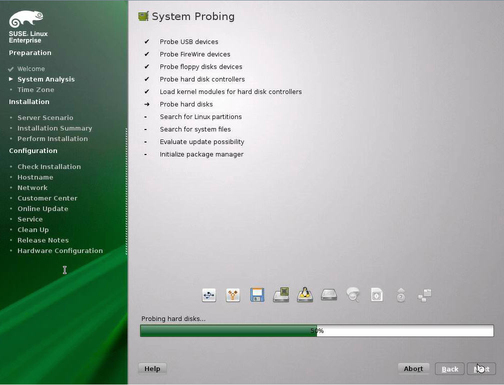Click the sidebar vertical scroll handle
This screenshot has width=504, height=385.
[x=126, y=192]
